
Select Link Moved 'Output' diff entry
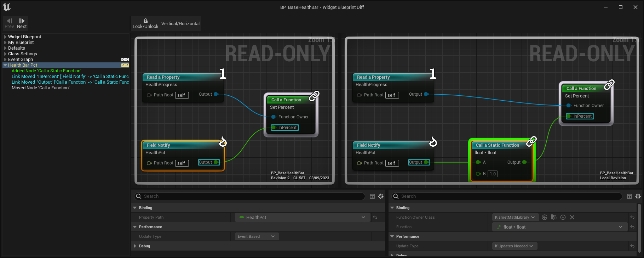[x=70, y=82]
